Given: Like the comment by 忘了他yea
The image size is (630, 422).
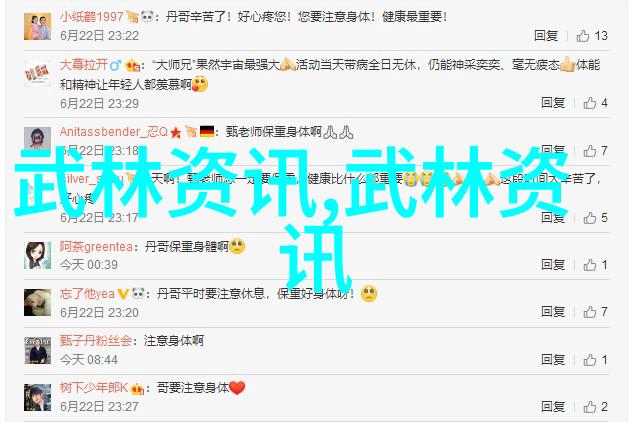Looking at the screenshot, I should tap(595, 311).
